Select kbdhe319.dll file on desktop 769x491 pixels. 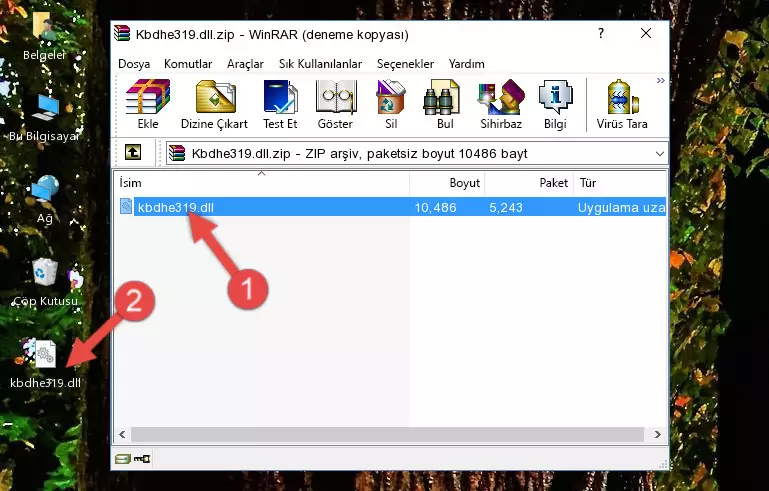pos(45,364)
